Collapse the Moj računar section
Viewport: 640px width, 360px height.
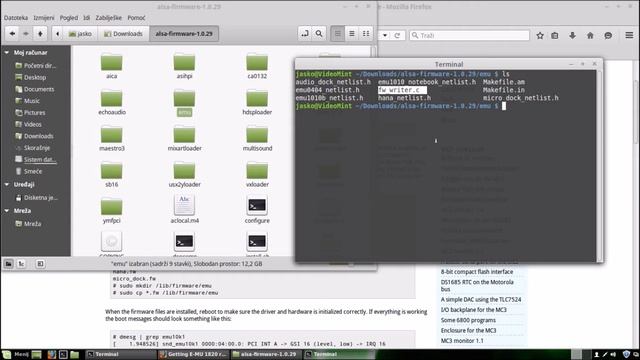click(7, 53)
